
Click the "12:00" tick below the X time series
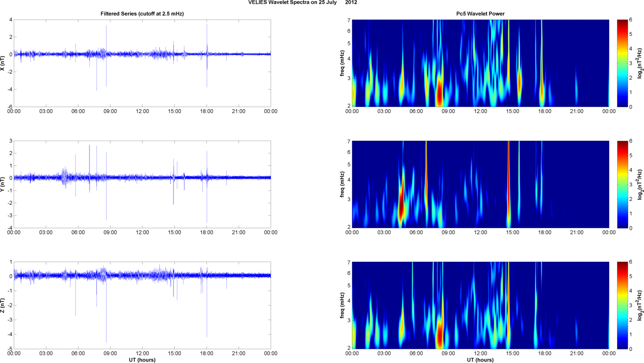point(142,111)
